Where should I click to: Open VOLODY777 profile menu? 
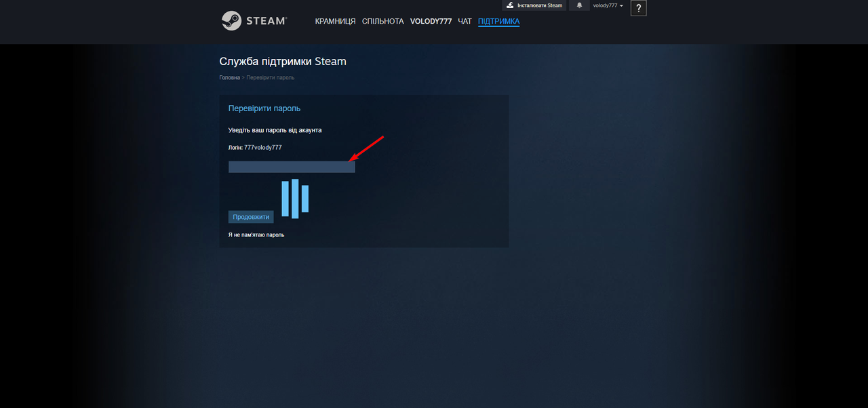point(431,22)
